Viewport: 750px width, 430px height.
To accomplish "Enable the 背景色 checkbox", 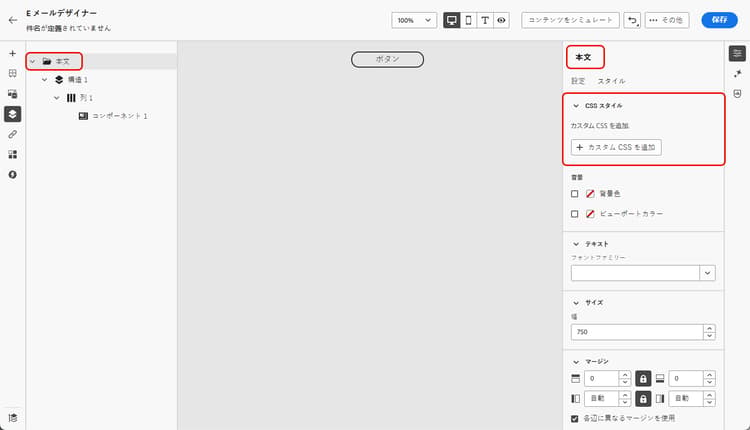I will [x=574, y=194].
